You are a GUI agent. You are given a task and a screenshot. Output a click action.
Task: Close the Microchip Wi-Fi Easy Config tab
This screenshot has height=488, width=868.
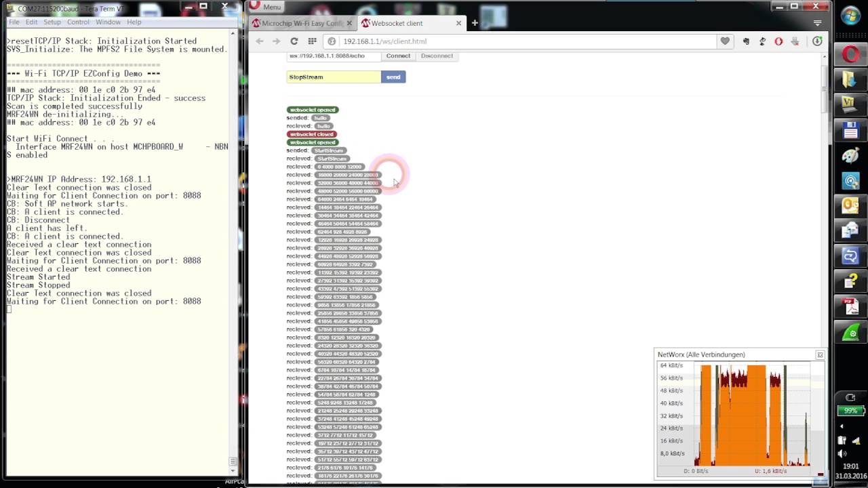350,23
